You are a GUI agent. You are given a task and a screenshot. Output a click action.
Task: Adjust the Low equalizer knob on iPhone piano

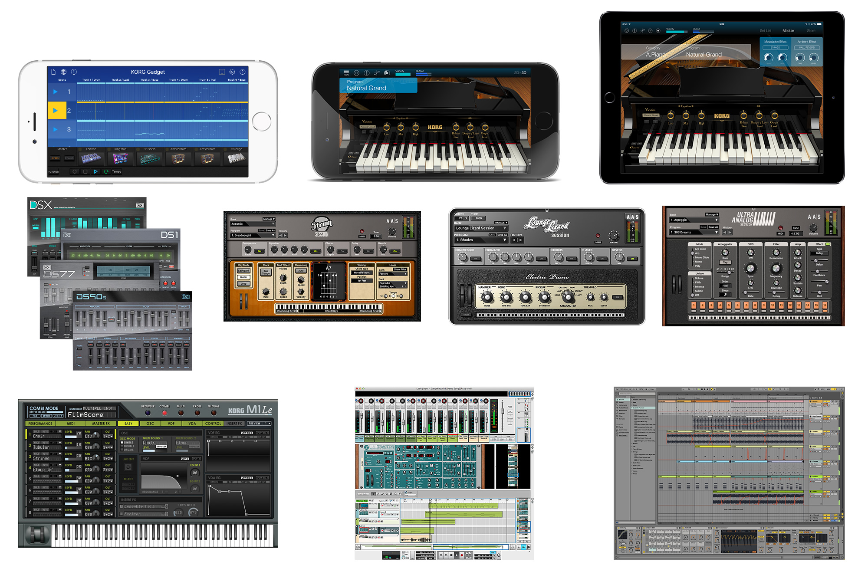click(x=386, y=127)
